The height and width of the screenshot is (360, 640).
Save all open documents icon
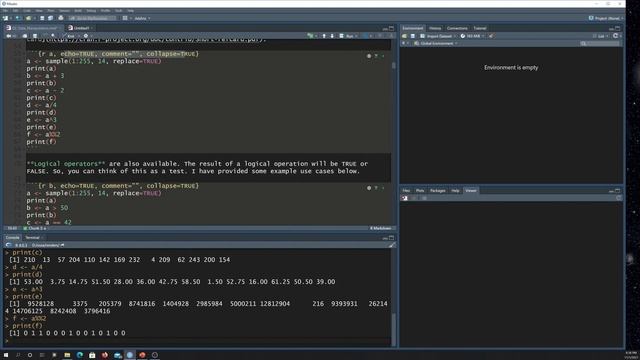tap(50, 18)
